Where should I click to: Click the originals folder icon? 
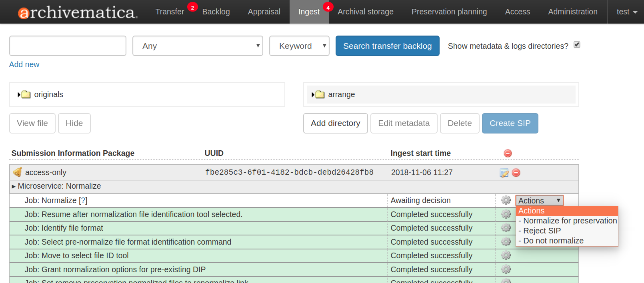point(26,95)
